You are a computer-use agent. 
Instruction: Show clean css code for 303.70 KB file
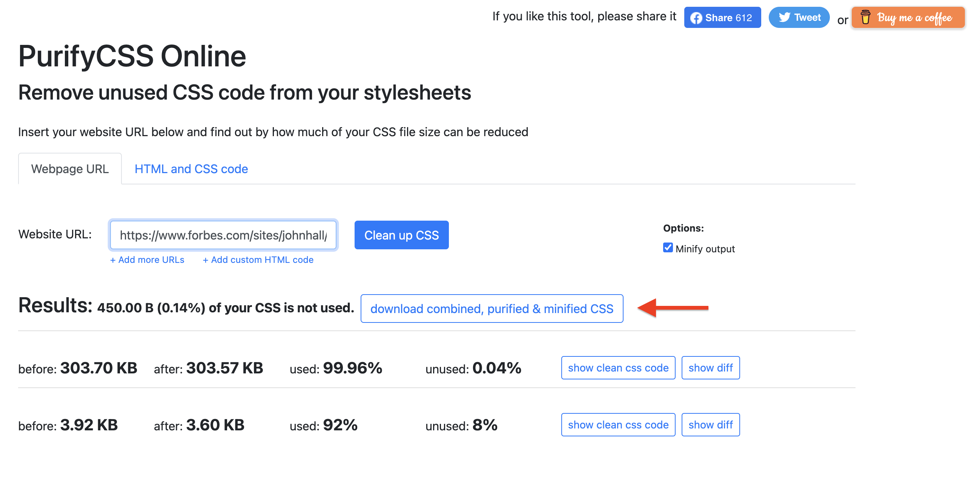click(618, 367)
